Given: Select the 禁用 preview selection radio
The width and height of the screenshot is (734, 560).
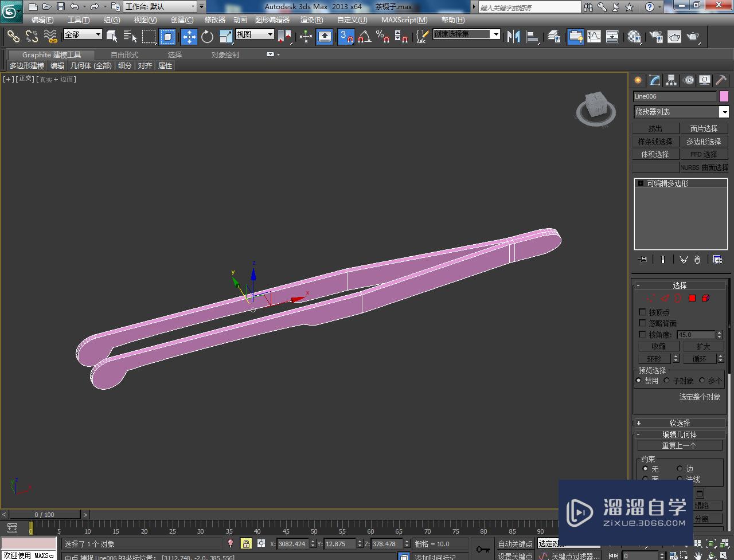Looking at the screenshot, I should [639, 381].
